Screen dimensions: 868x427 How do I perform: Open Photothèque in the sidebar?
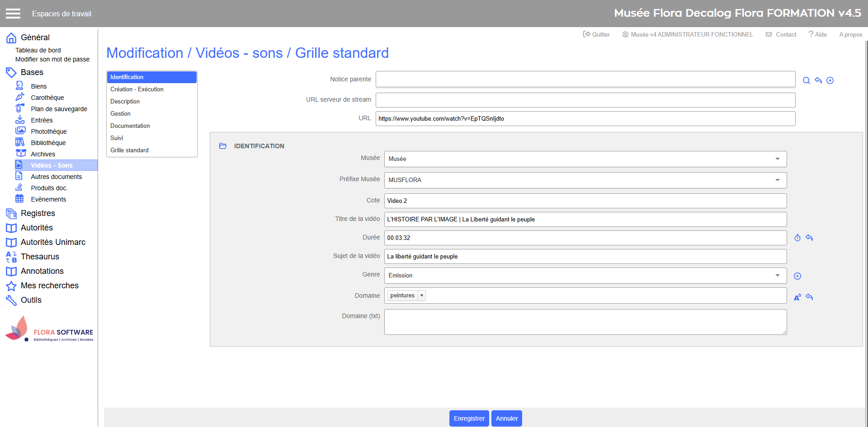[49, 131]
